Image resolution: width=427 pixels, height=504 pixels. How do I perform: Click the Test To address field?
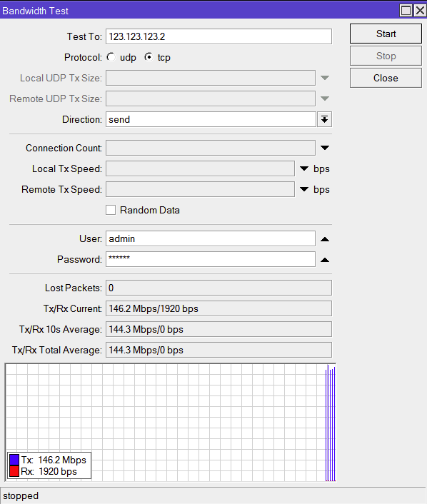[218, 36]
